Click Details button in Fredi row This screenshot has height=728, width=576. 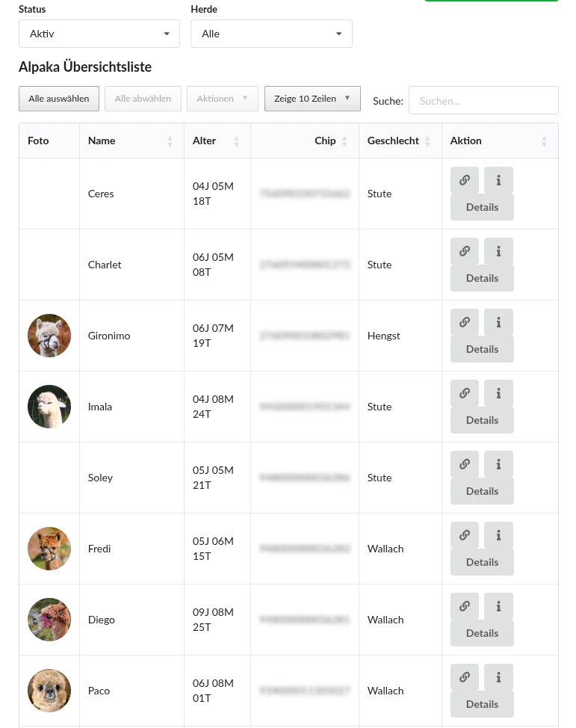coord(482,562)
